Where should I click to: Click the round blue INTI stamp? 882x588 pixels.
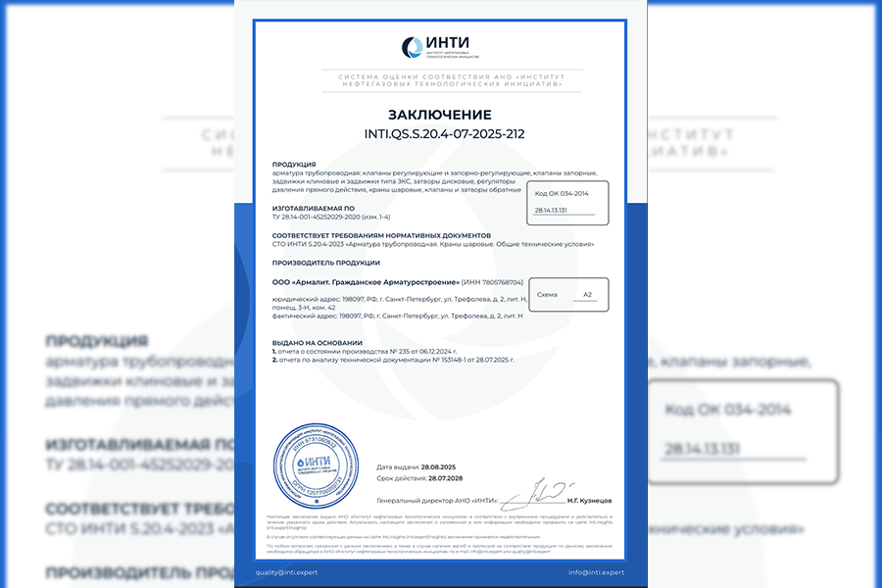pos(313,464)
